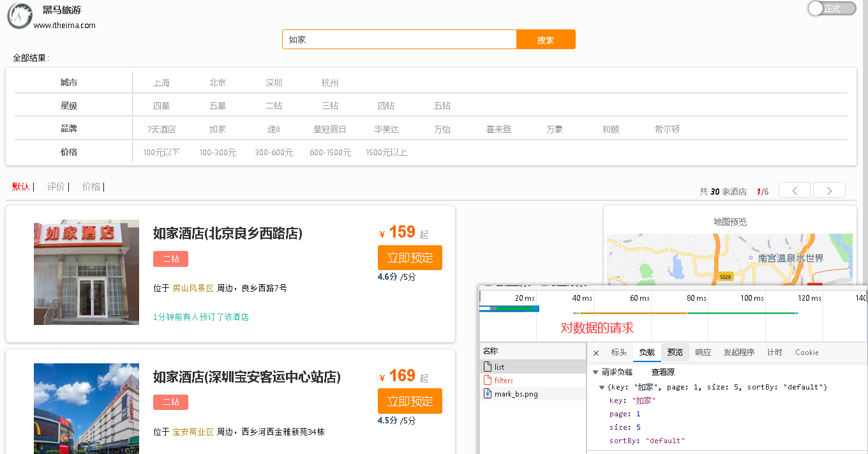Image resolution: width=868 pixels, height=454 pixels.
Task: Select 三钻 star level filter
Action: (x=330, y=106)
